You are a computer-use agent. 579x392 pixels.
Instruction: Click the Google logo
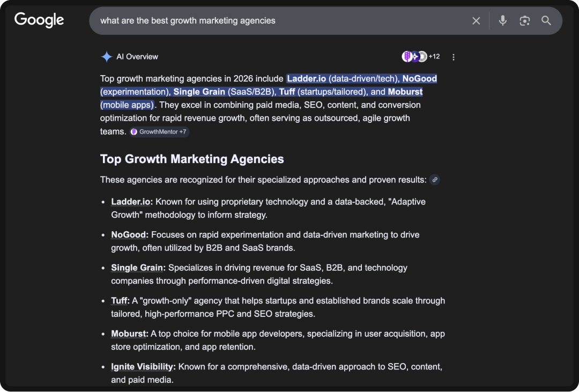pyautogui.click(x=39, y=20)
